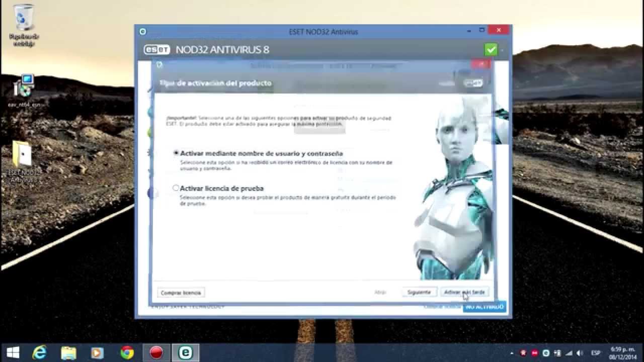Close the activation type dialog
644x362 pixels.
pyautogui.click(x=481, y=64)
